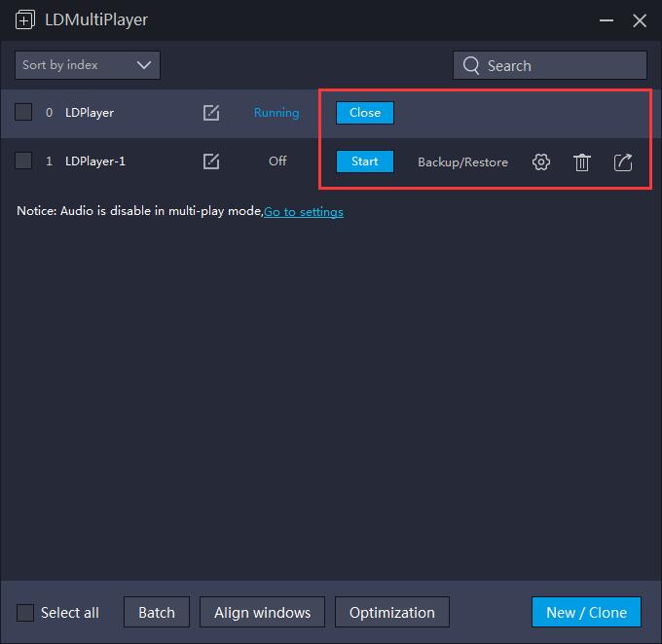
Task: Click New / Clone button
Action: click(x=586, y=612)
